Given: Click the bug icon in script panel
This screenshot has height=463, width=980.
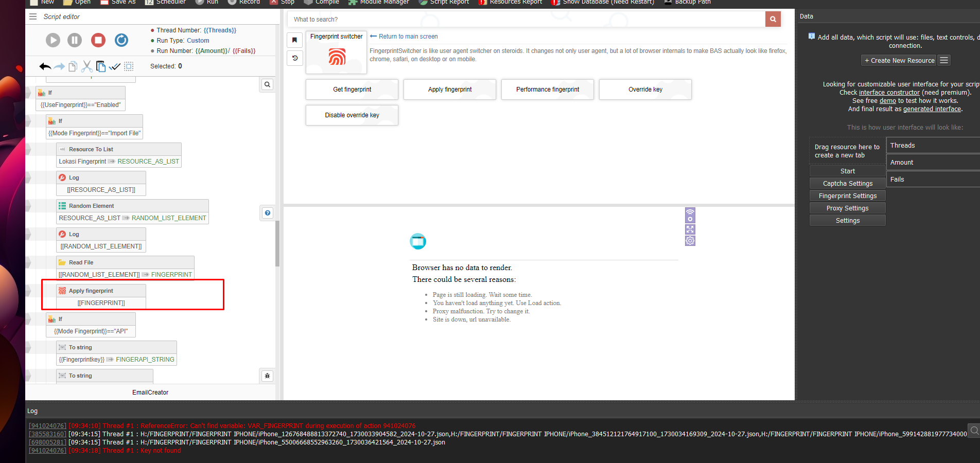Looking at the screenshot, I should click(x=267, y=376).
